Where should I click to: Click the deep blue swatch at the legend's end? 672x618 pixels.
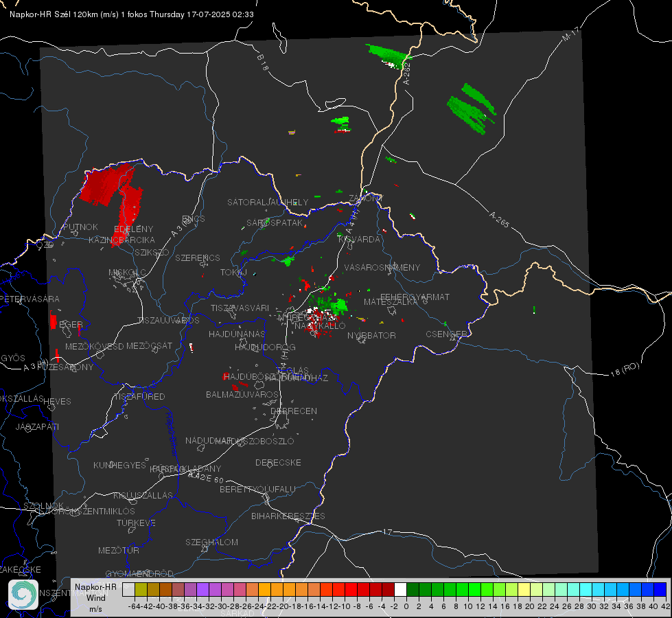pos(660,589)
